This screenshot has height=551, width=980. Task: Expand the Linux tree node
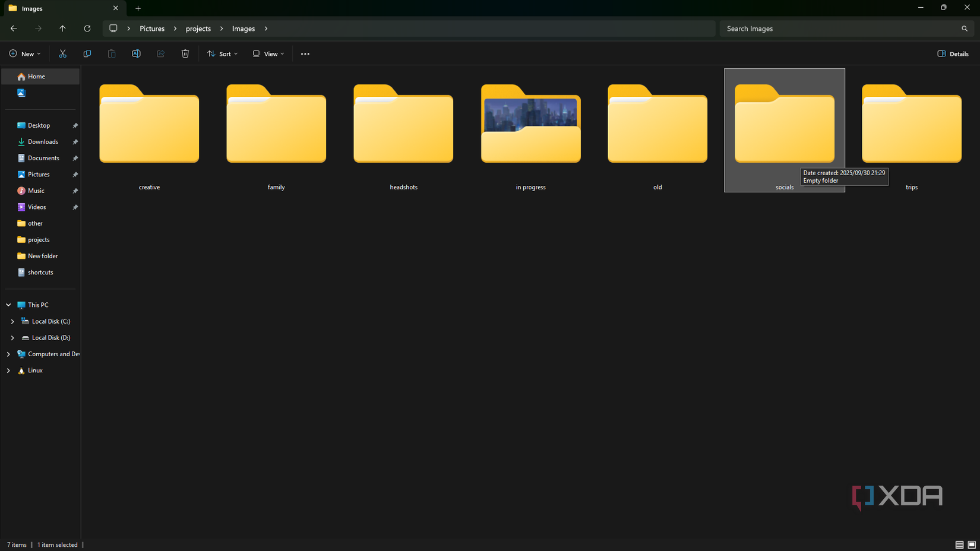8,370
